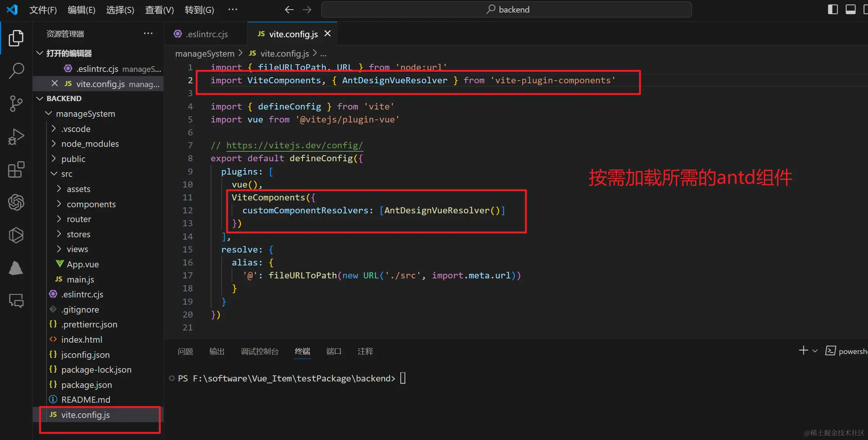Open Source Control view

pos(16,103)
